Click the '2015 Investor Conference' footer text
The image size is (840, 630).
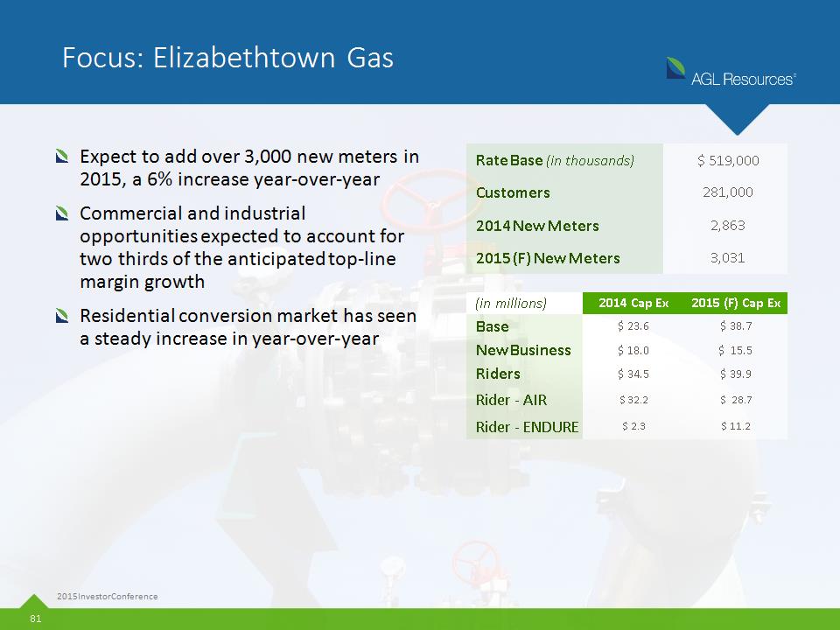pyautogui.click(x=107, y=596)
